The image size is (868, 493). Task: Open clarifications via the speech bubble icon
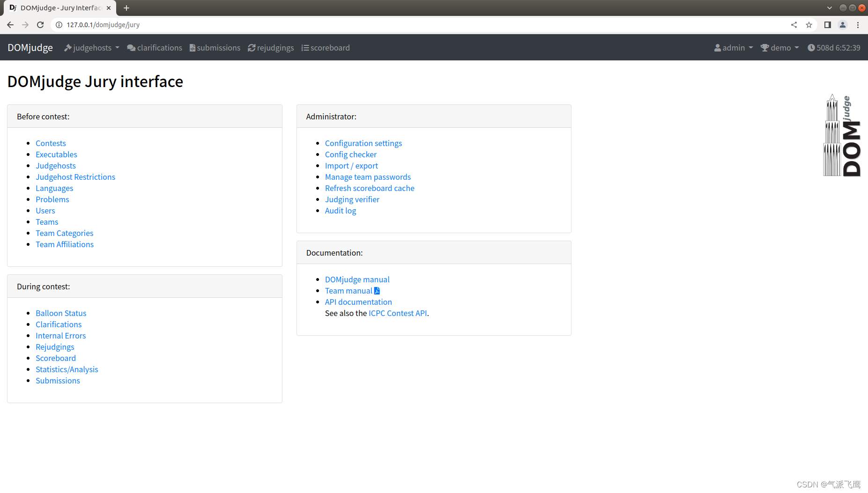[x=131, y=47]
